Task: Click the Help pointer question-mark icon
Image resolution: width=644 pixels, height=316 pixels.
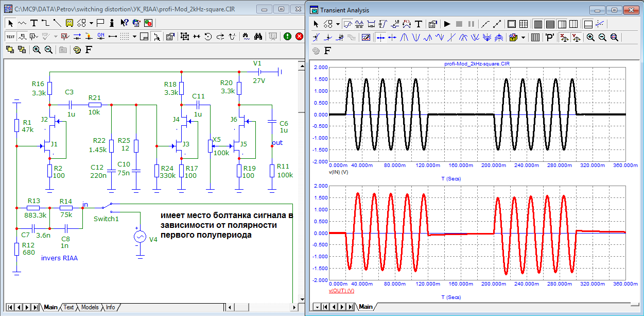Action: [124, 23]
